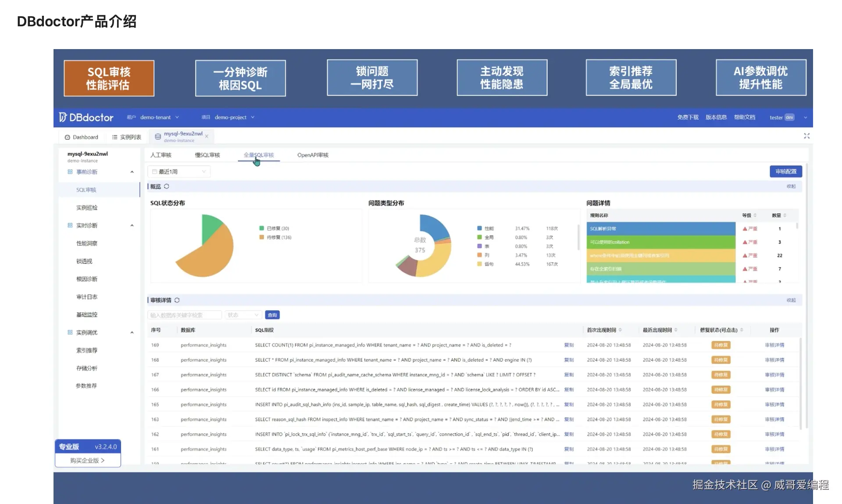Click the 审核配置 button

786,171
